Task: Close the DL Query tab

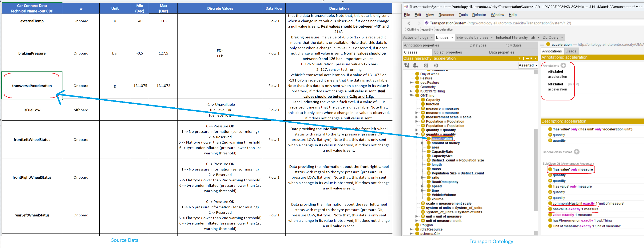Action: [x=562, y=38]
